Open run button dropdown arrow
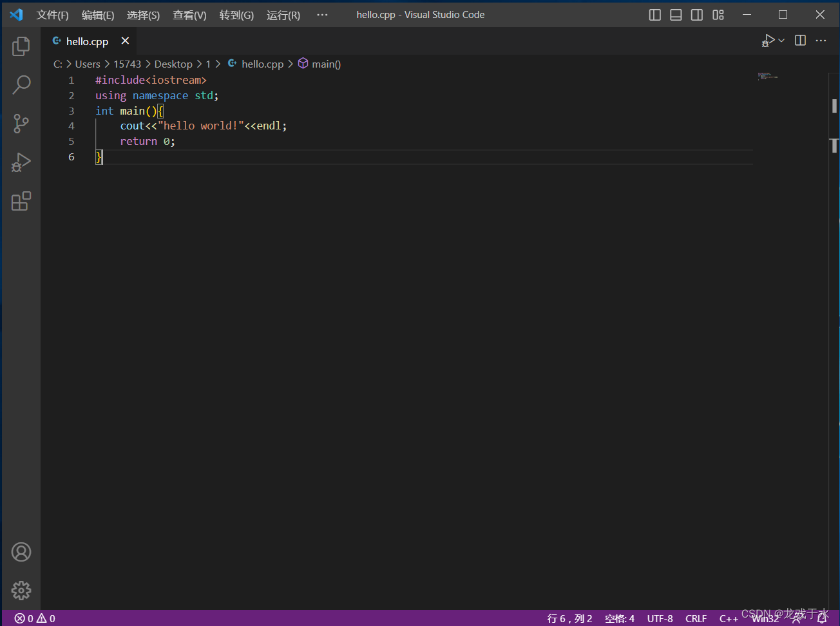Viewport: 840px width, 626px height. click(x=781, y=41)
